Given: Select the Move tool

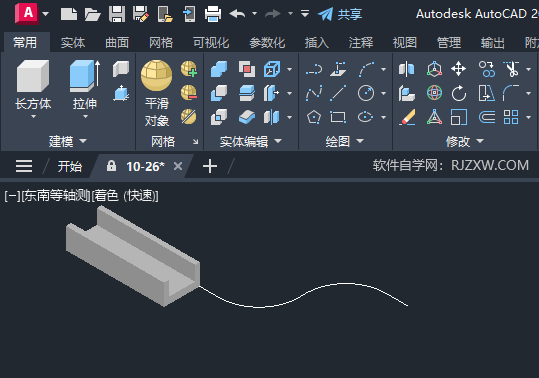Looking at the screenshot, I should pos(459,69).
